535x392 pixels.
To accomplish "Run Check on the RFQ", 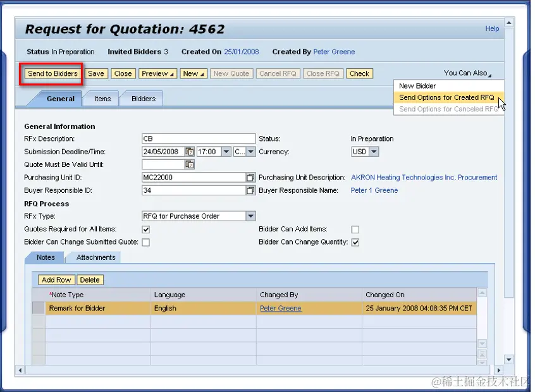I will tap(359, 73).
